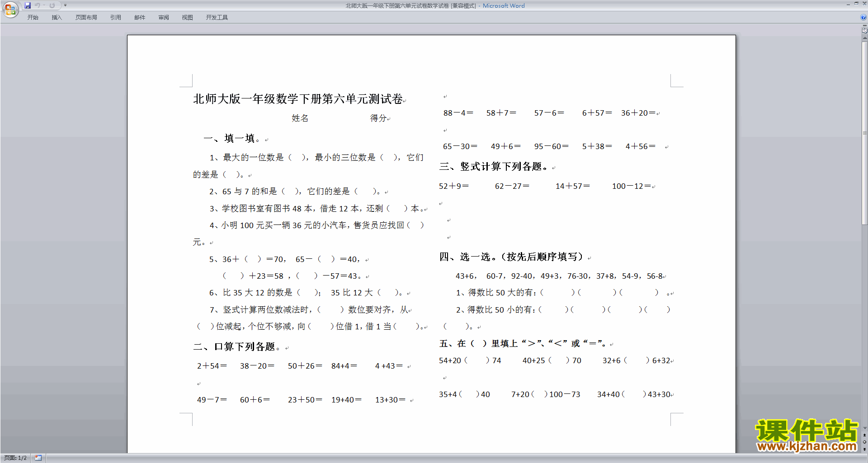This screenshot has height=463, width=868.
Task: Click the problem 52＋9＝
Action: pos(454,186)
